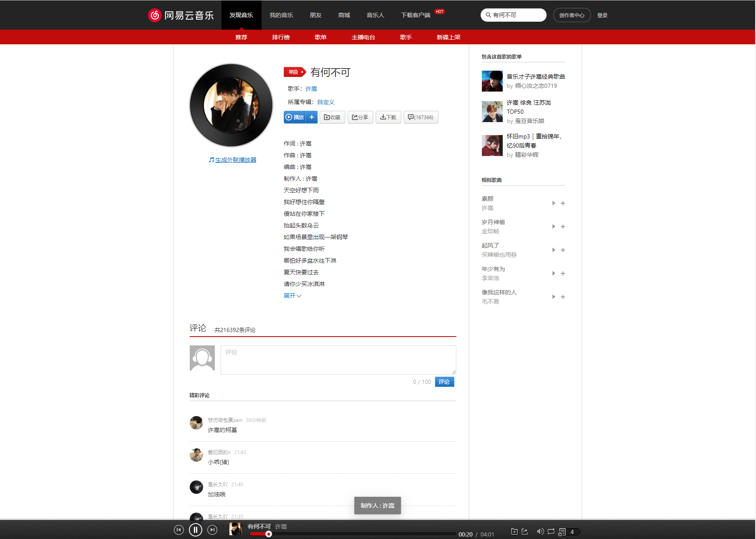Open singer 许嵩 link beside 歌手
The height and width of the screenshot is (539, 756).
pyautogui.click(x=311, y=89)
